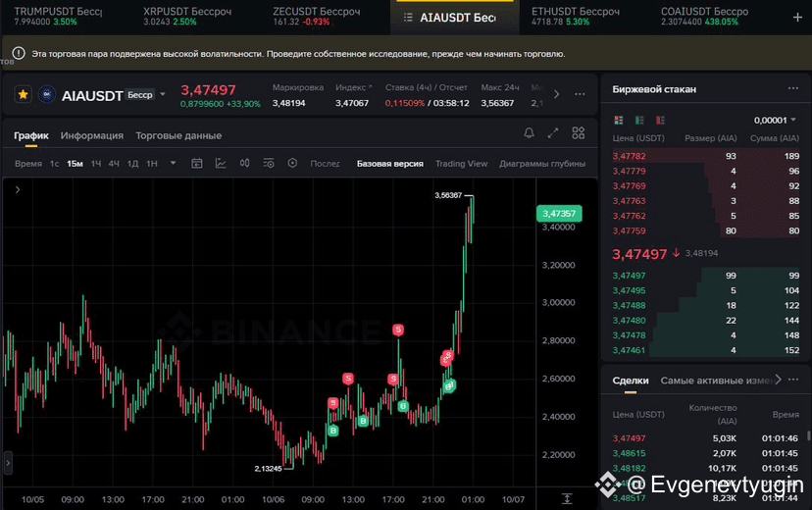Open the price alert bell icon
Screen dimensions: 812x510
529,133
